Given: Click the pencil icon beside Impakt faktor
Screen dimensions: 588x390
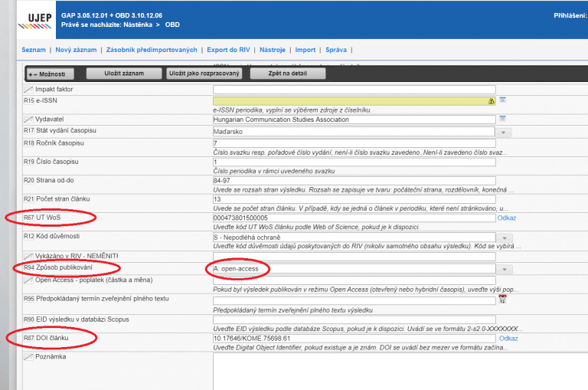Looking at the screenshot, I should 28,90.
